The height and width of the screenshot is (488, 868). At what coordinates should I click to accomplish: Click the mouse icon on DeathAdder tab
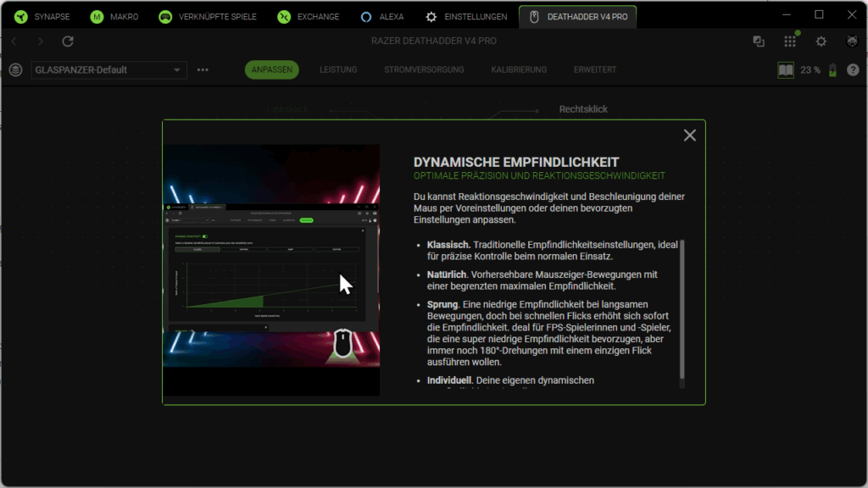[534, 17]
